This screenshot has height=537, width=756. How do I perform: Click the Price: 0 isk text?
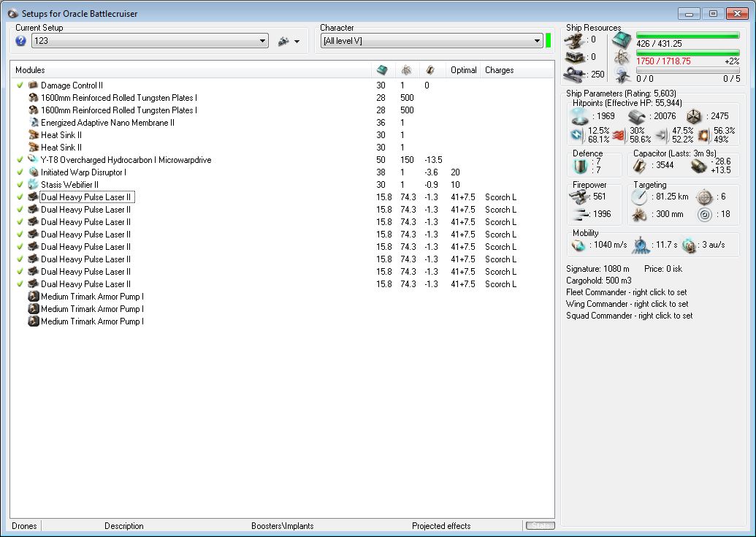[663, 269]
